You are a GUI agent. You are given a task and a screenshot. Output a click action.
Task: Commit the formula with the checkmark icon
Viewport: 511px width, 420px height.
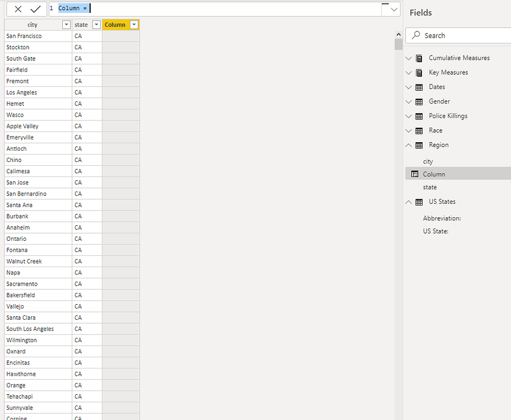(x=35, y=10)
